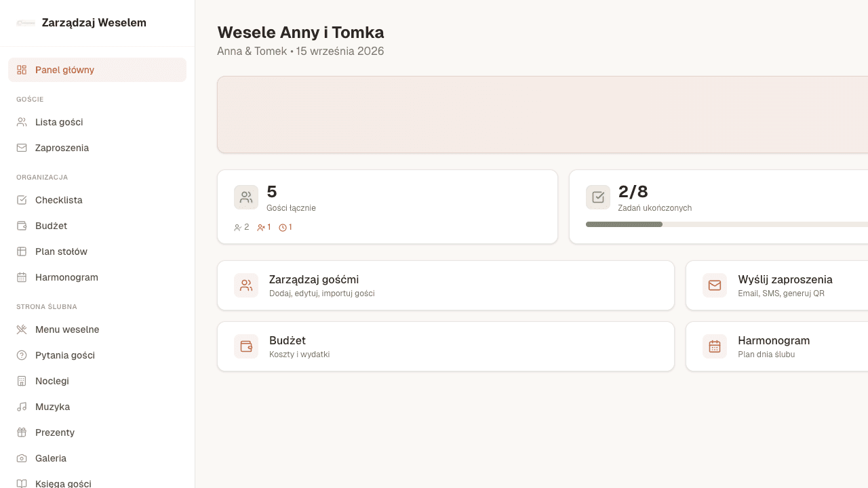This screenshot has width=868, height=488.
Task: Click the Plan stołów table icon
Action: [x=22, y=251]
